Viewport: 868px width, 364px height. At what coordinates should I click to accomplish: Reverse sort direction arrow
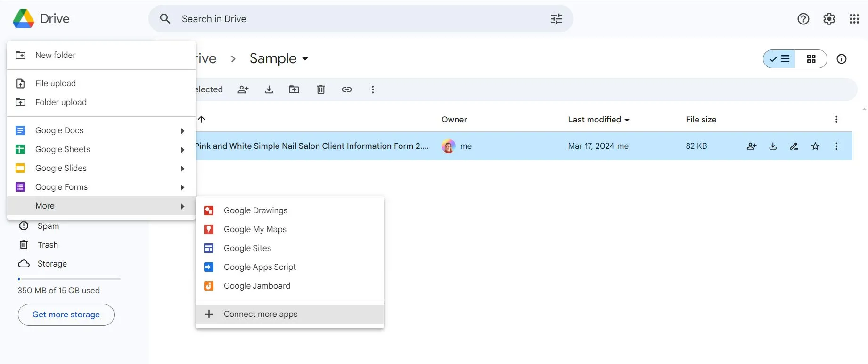[202, 120]
